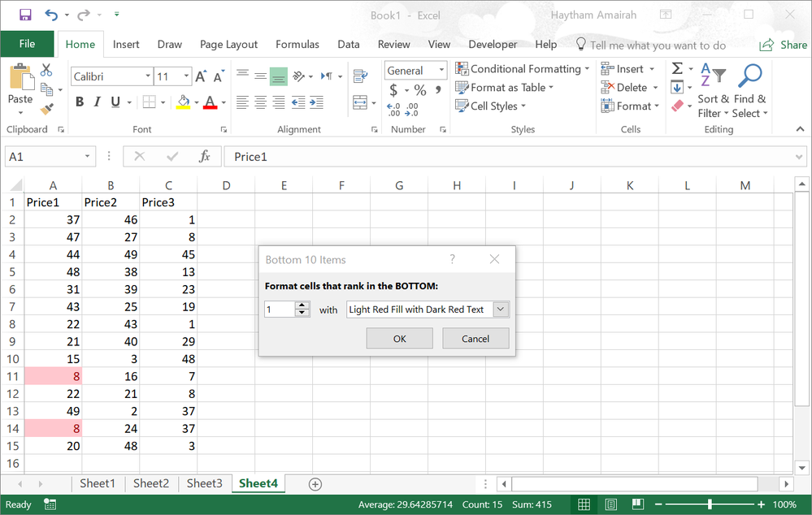The height and width of the screenshot is (515, 812).
Task: Click the Paste clipboard icon
Action: pyautogui.click(x=22, y=76)
